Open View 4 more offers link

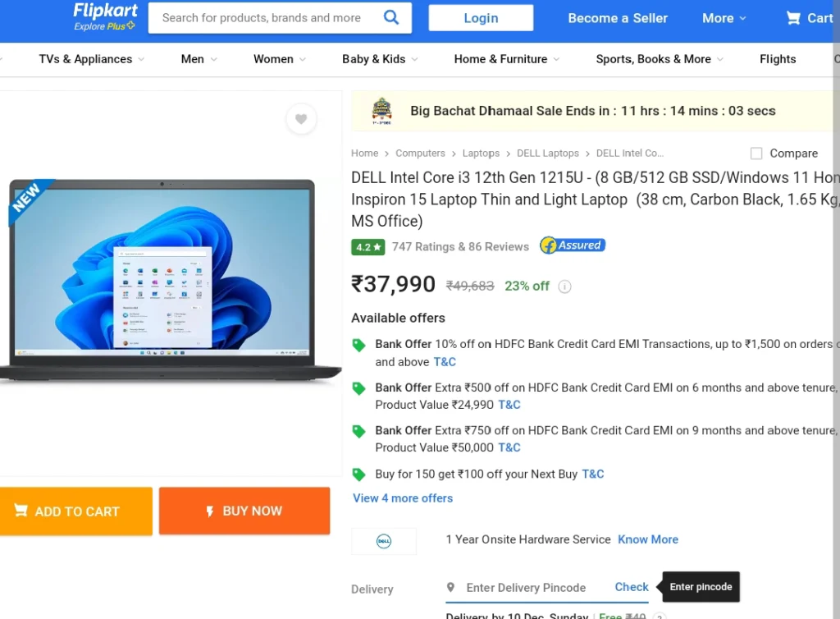pos(402,498)
